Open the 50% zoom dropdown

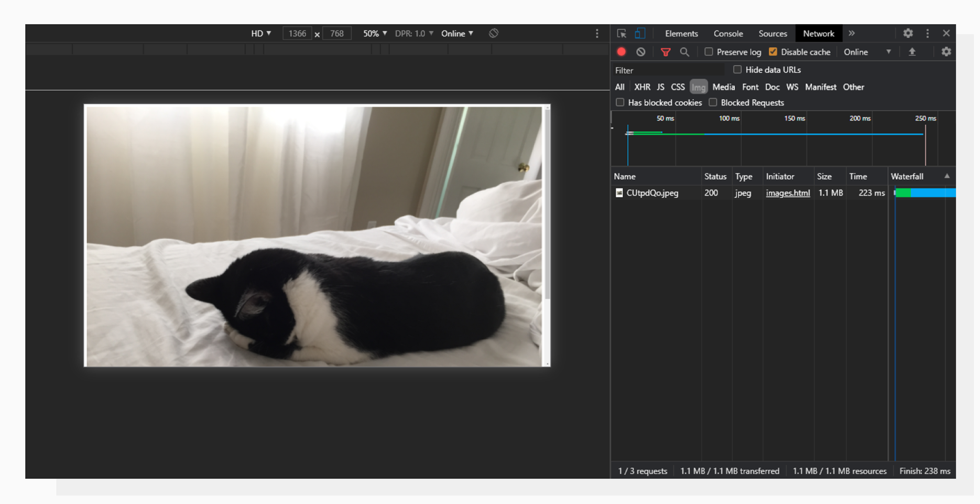click(x=374, y=33)
